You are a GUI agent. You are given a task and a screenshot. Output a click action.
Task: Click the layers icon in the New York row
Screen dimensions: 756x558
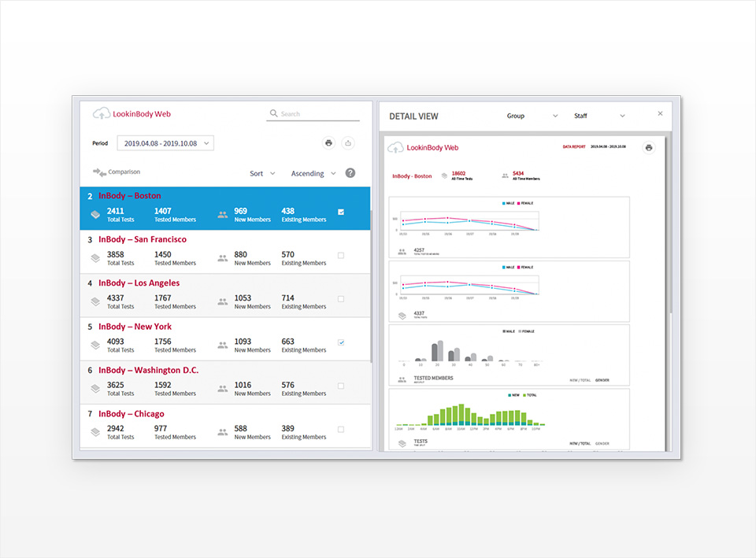tap(95, 345)
